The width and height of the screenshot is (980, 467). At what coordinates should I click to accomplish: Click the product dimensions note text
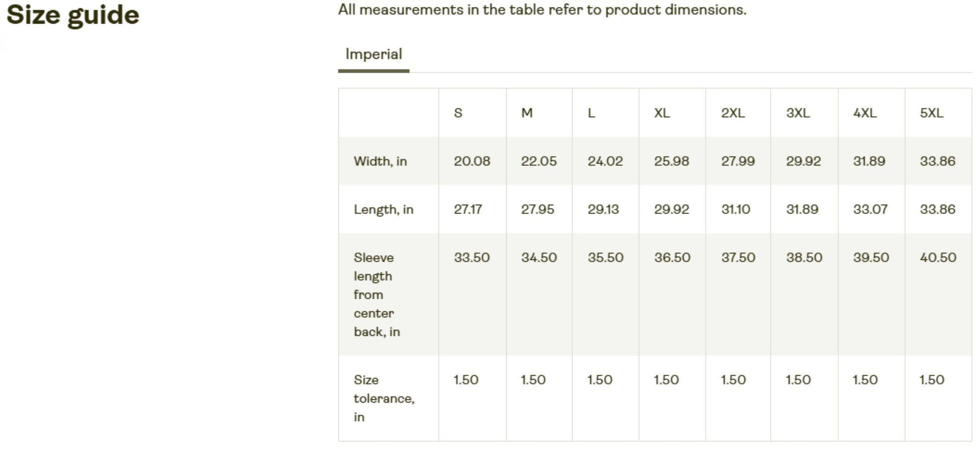point(542,10)
